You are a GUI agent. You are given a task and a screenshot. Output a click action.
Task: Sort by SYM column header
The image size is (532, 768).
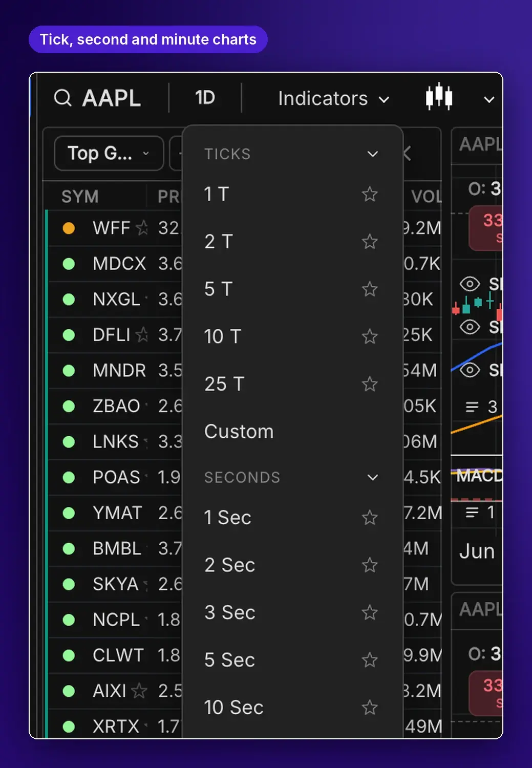(x=80, y=197)
